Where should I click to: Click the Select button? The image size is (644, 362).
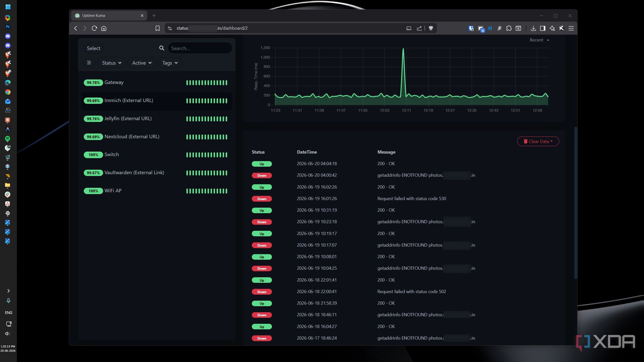pyautogui.click(x=94, y=48)
